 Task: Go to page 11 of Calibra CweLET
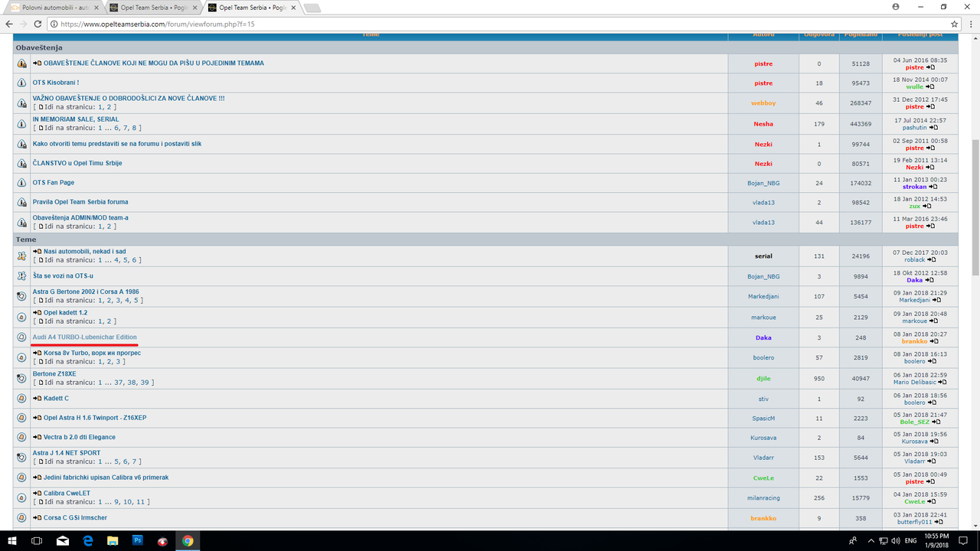[140, 502]
